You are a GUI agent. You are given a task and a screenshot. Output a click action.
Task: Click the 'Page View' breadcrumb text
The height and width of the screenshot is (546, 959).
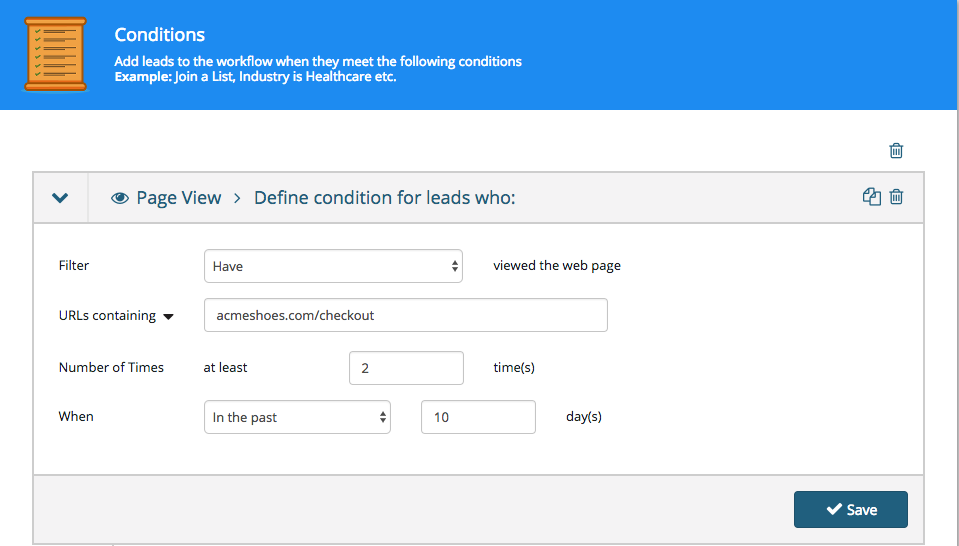pos(179,197)
